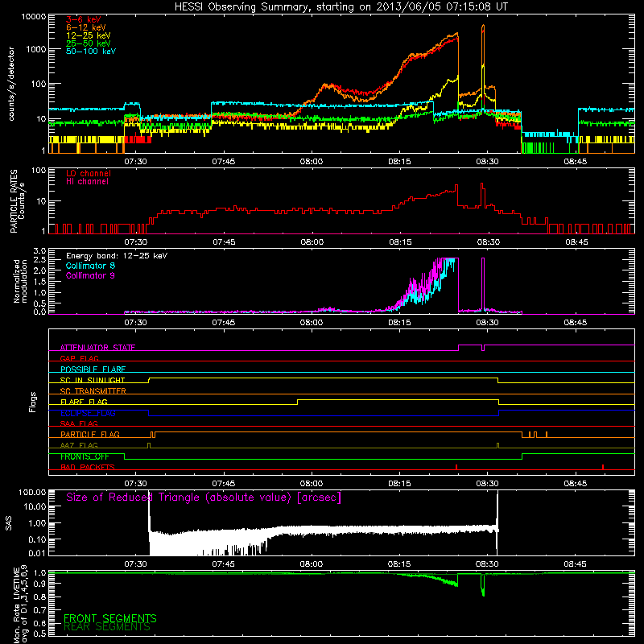Click the PARTICLE FLAG label
Viewport: 644px width, 644px height.
pos(90,434)
